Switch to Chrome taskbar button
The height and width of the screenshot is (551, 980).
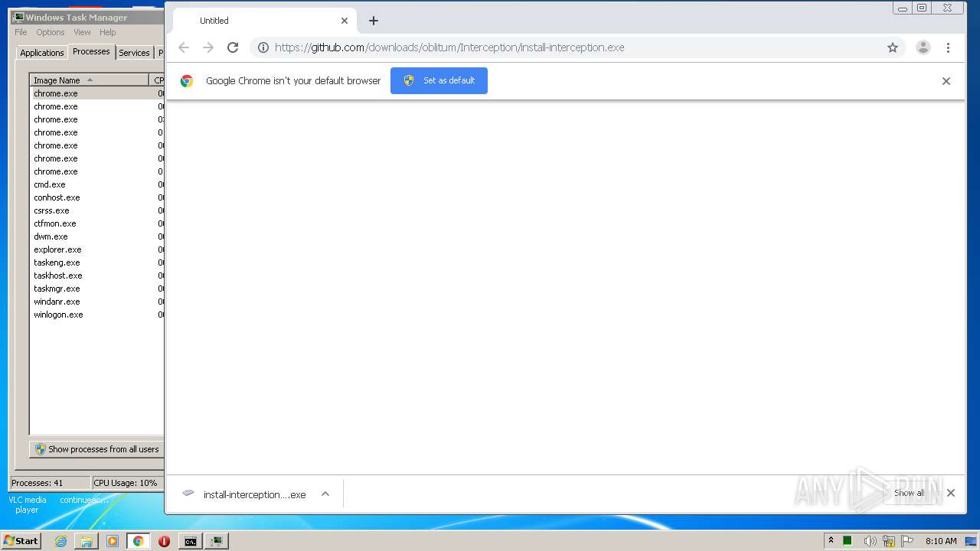click(x=138, y=541)
